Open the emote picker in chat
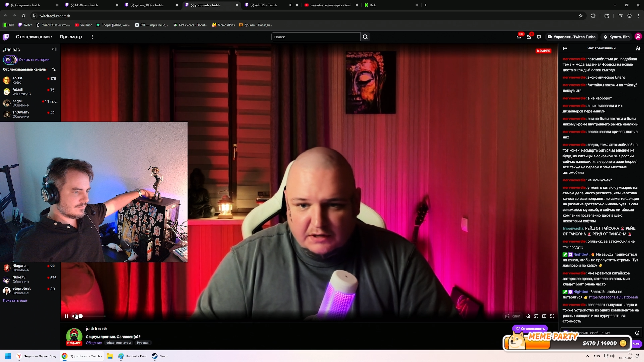The image size is (644, 362). click(637, 333)
